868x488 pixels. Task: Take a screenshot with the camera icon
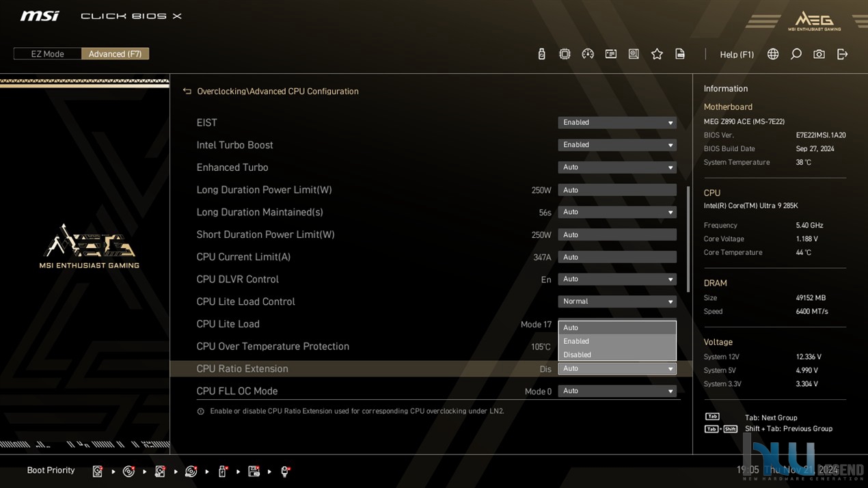[819, 54]
